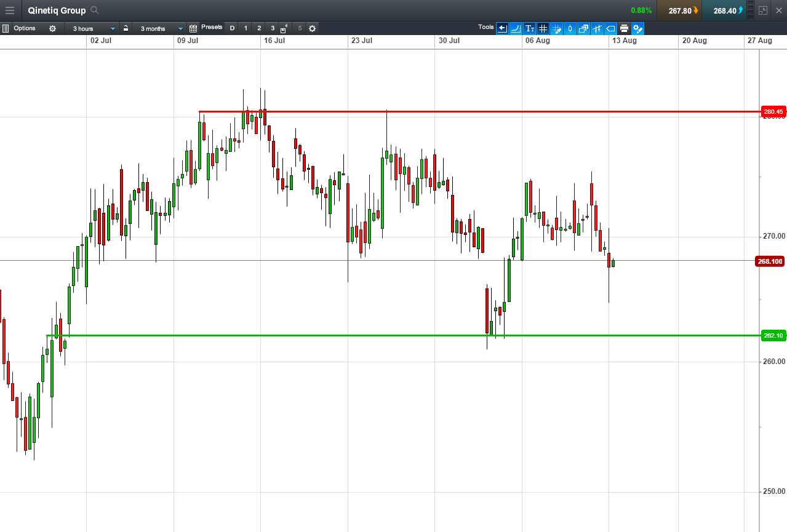The width and height of the screenshot is (787, 532).
Task: Select the text annotation tool
Action: 529,28
